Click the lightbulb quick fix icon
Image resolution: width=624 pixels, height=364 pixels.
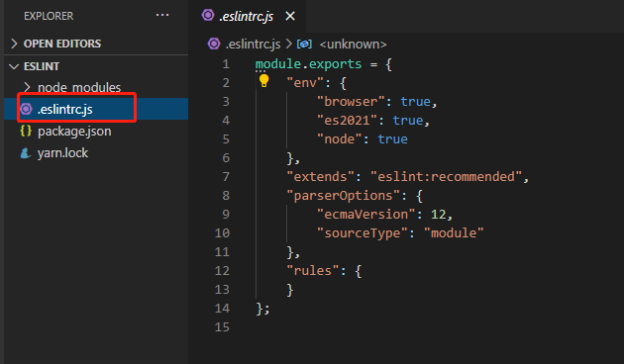click(x=263, y=81)
